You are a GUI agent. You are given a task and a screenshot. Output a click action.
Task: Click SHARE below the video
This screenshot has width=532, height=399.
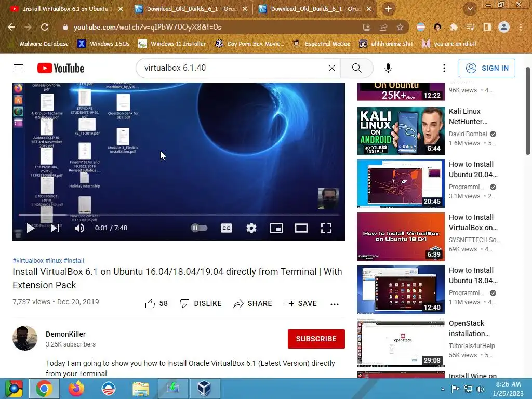pyautogui.click(x=253, y=303)
